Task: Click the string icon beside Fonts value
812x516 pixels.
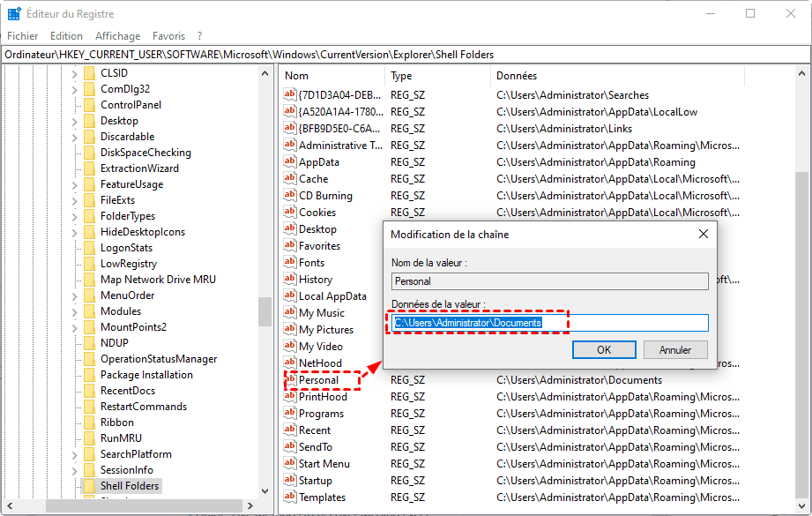Action: click(289, 262)
